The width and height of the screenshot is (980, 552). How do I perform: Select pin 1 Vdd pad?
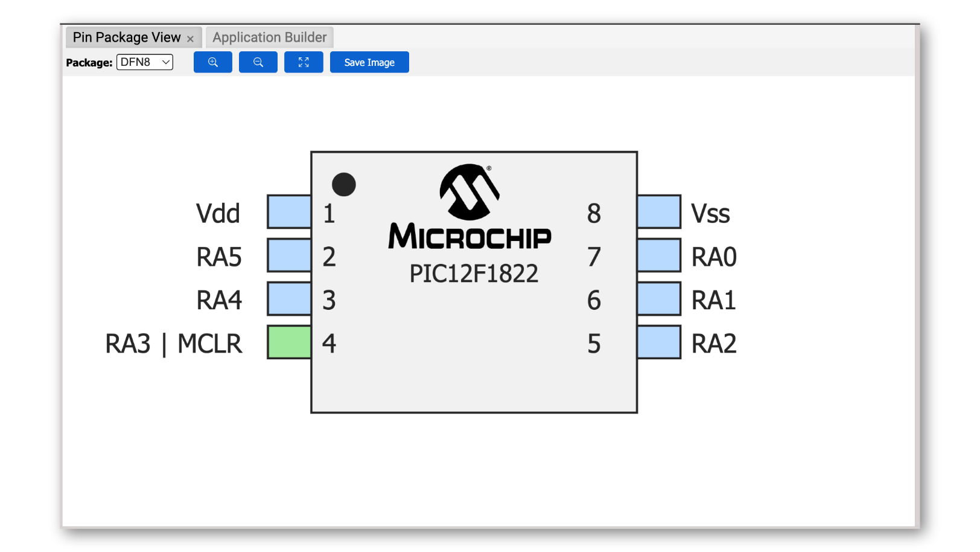290,211
